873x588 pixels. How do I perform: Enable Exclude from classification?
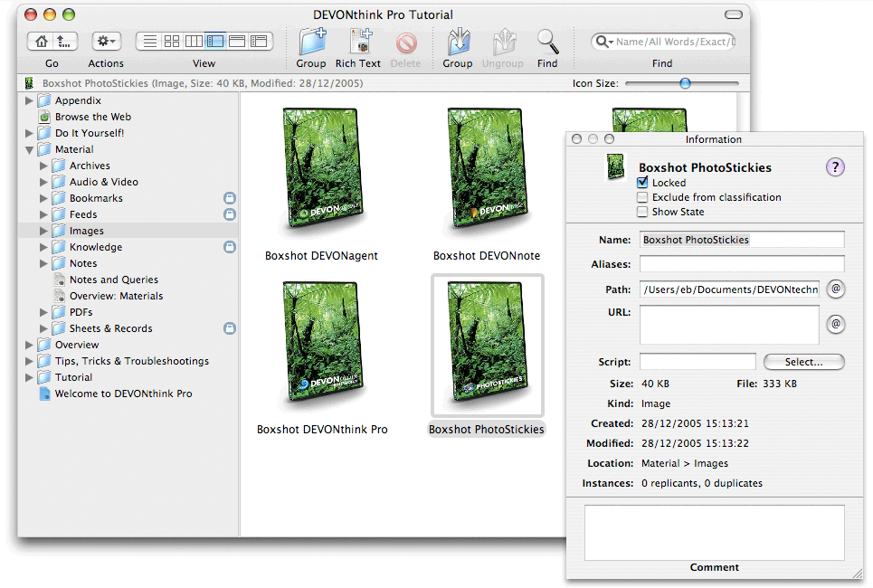coord(642,197)
